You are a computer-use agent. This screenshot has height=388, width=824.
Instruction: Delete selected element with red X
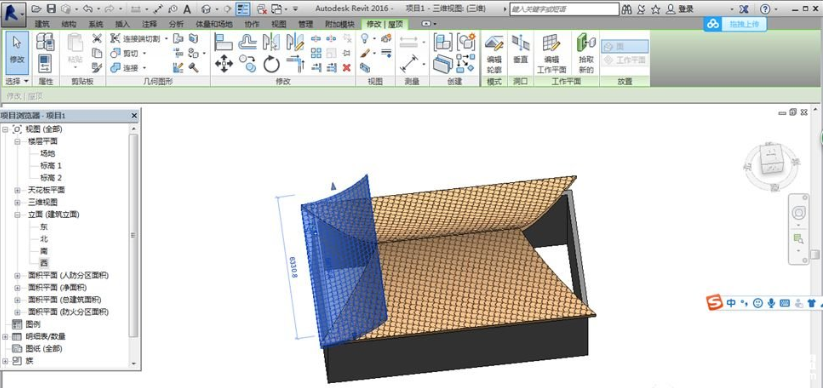click(346, 67)
